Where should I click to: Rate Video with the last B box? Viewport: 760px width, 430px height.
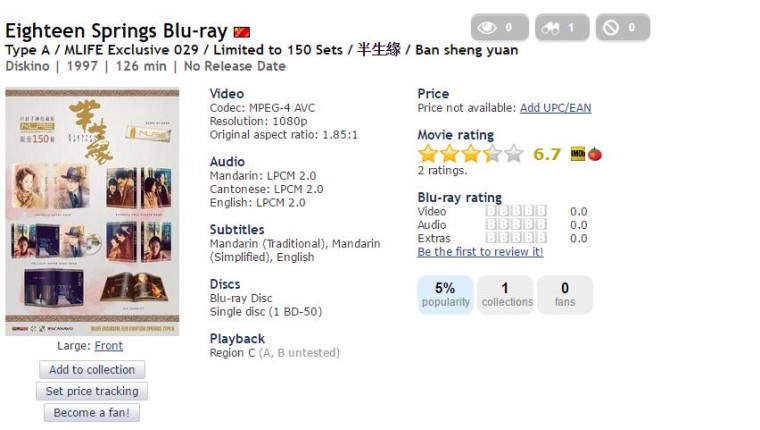(x=541, y=211)
